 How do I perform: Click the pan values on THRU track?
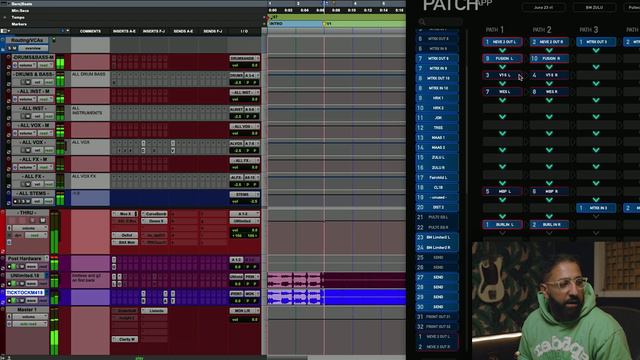coord(244,236)
